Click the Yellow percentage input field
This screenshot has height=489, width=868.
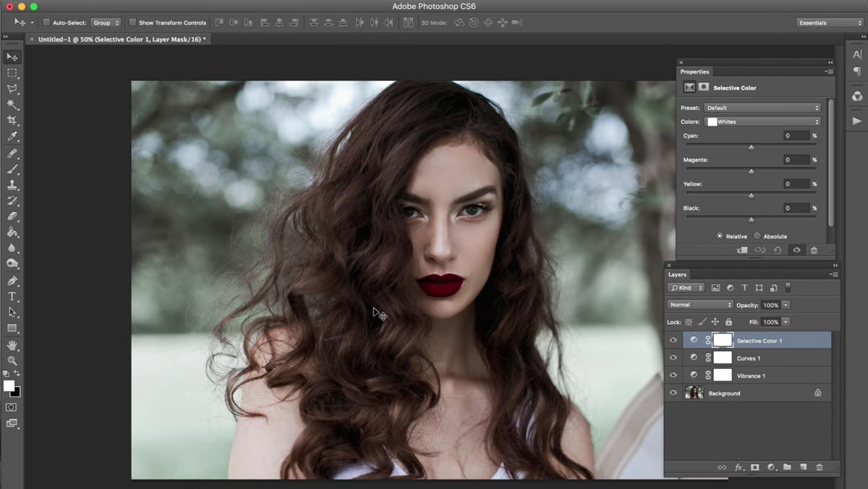tap(796, 184)
